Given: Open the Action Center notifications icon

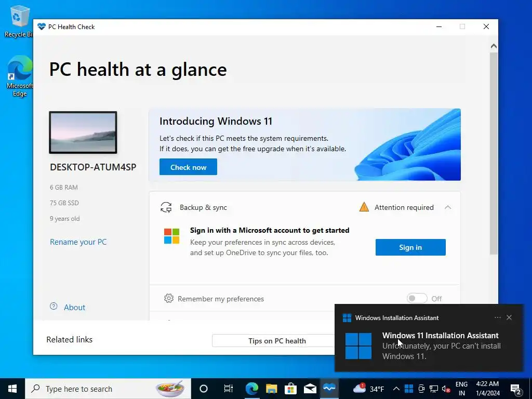Looking at the screenshot, I should 516,389.
